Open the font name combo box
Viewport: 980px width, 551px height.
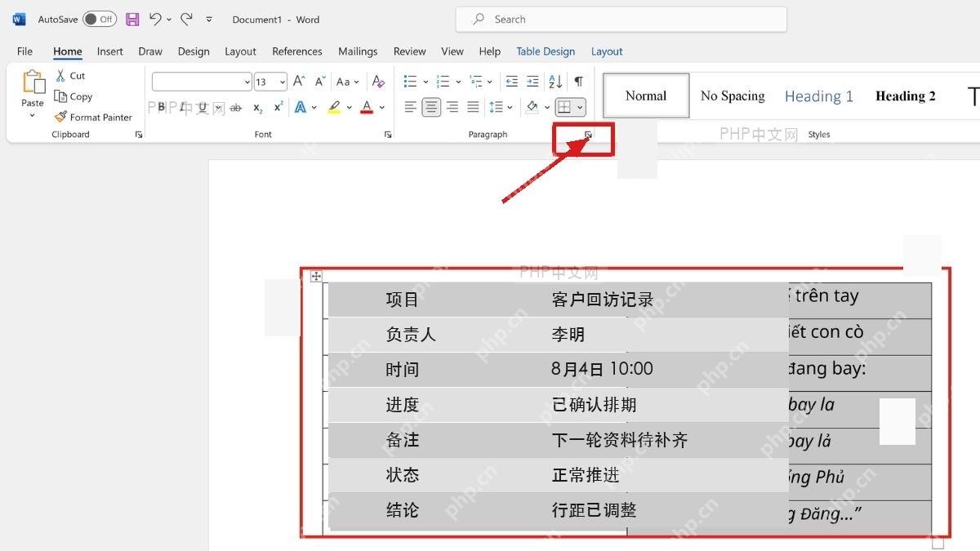202,82
